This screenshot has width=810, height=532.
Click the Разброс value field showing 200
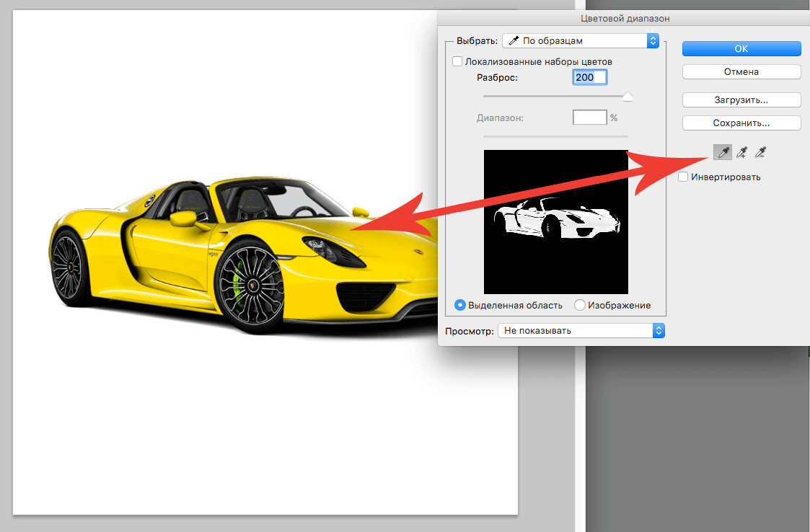tap(589, 77)
